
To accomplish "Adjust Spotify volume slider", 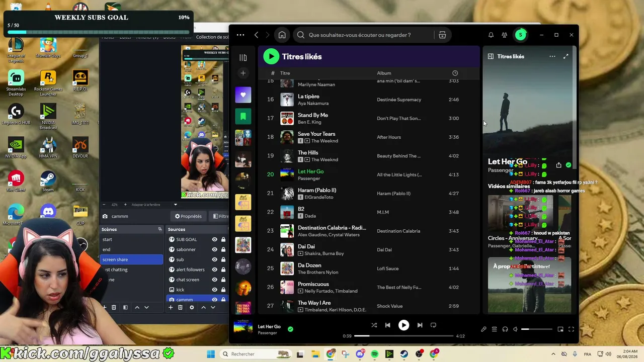I will [x=536, y=329].
